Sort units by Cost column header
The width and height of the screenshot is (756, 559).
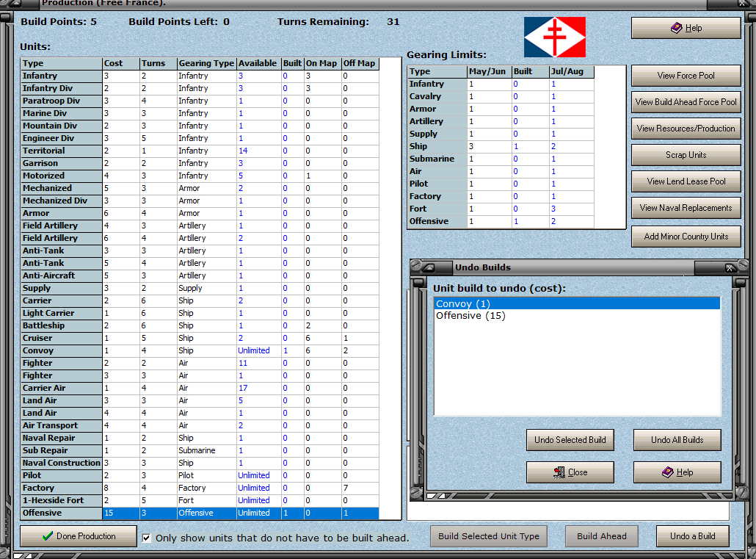(x=121, y=63)
